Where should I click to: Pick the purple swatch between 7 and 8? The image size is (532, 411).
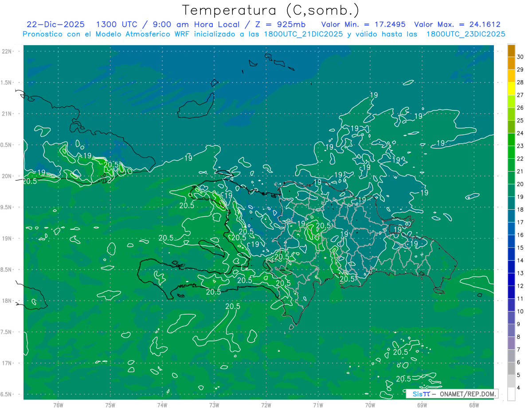point(512,344)
